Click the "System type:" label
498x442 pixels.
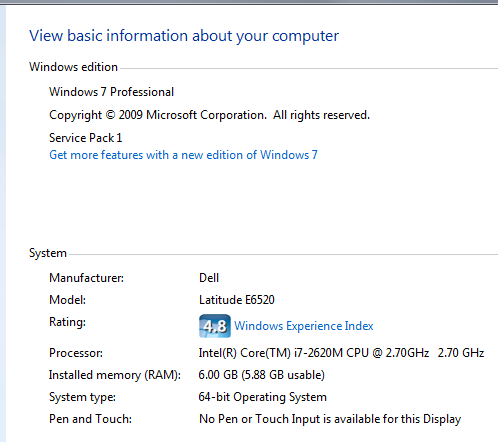point(82,397)
